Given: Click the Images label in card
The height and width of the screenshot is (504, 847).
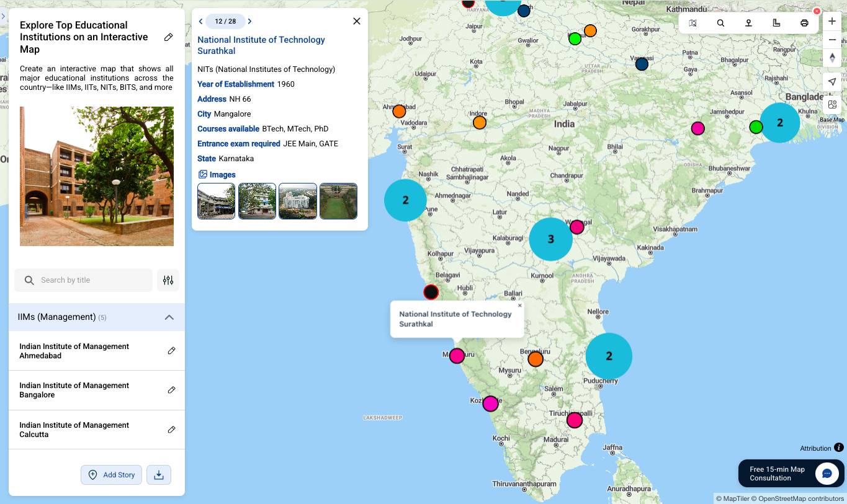Looking at the screenshot, I should tap(222, 175).
